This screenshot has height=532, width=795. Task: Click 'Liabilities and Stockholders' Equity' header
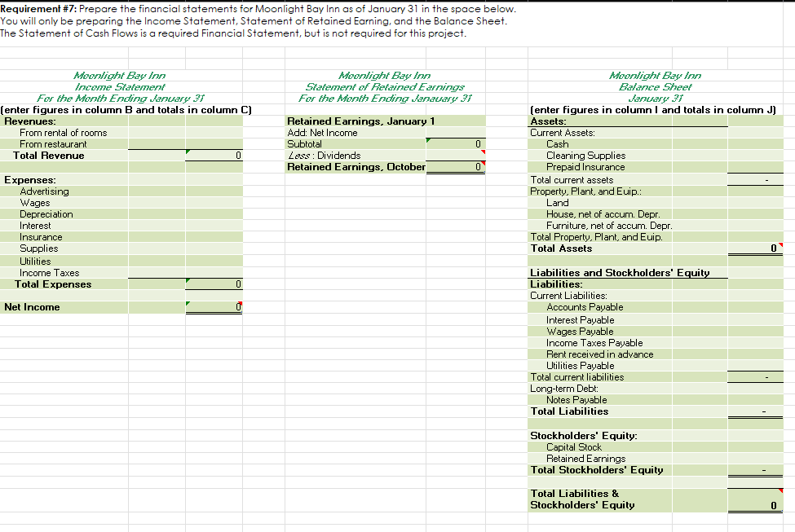point(620,273)
